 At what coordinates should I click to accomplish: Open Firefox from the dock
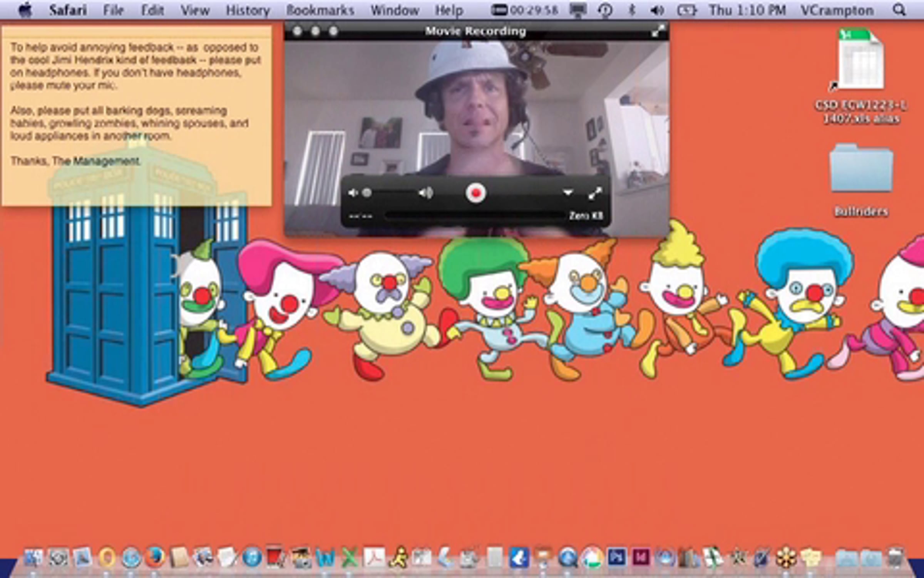pyautogui.click(x=155, y=557)
